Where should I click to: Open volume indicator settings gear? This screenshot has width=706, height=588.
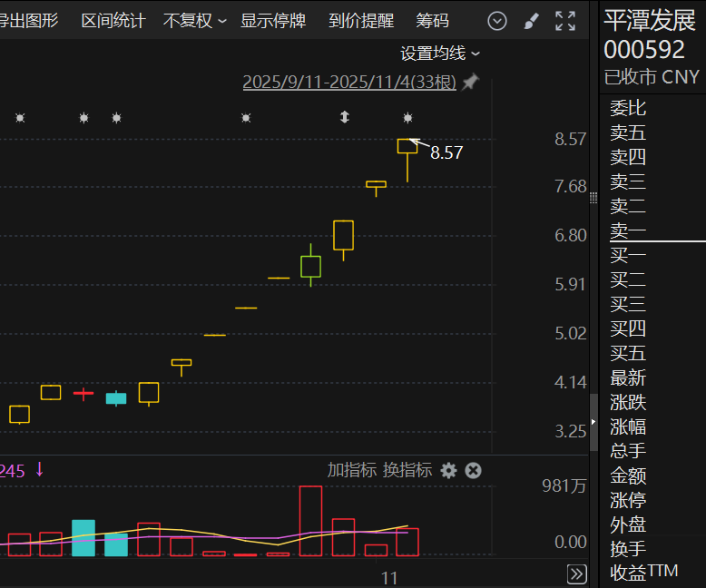448,470
